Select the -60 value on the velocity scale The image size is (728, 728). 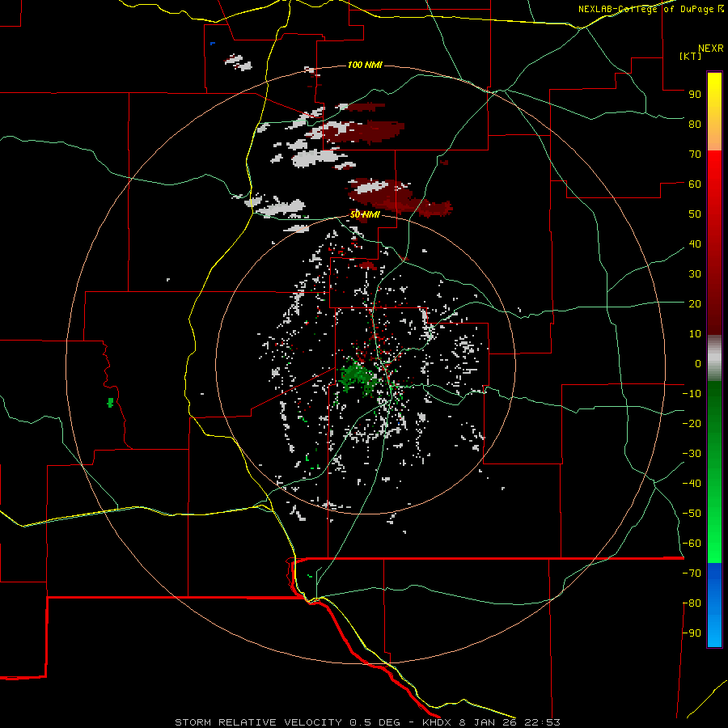coord(692,544)
